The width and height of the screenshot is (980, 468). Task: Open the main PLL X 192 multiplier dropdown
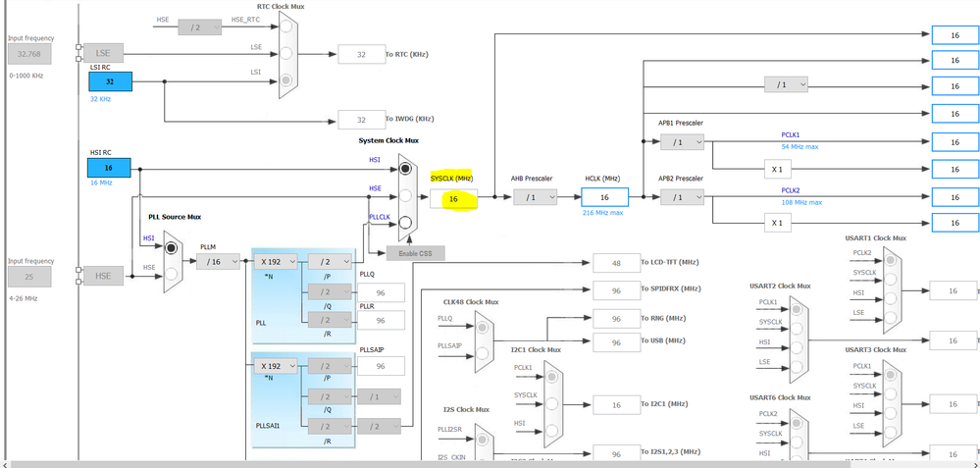(x=276, y=262)
